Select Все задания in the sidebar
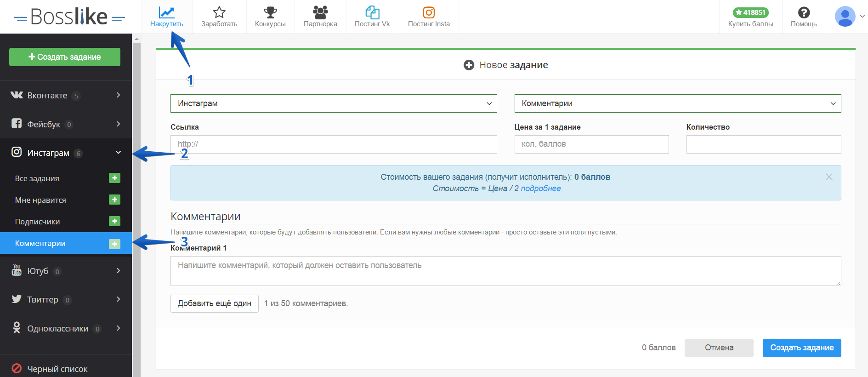 (37, 178)
